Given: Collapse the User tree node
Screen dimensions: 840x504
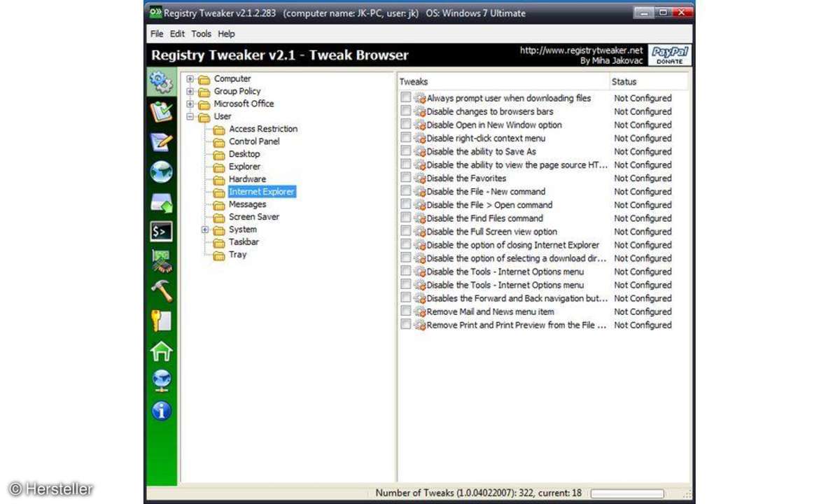Looking at the screenshot, I should pyautogui.click(x=190, y=117).
